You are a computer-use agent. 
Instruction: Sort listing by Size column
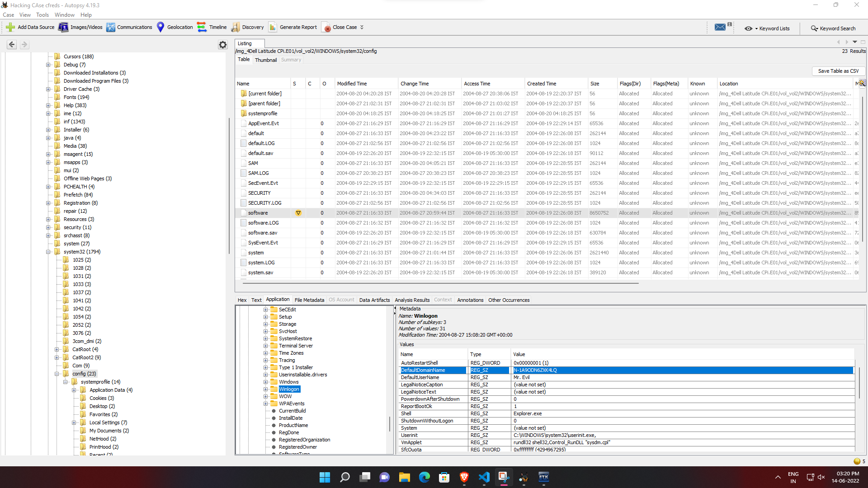click(x=602, y=84)
